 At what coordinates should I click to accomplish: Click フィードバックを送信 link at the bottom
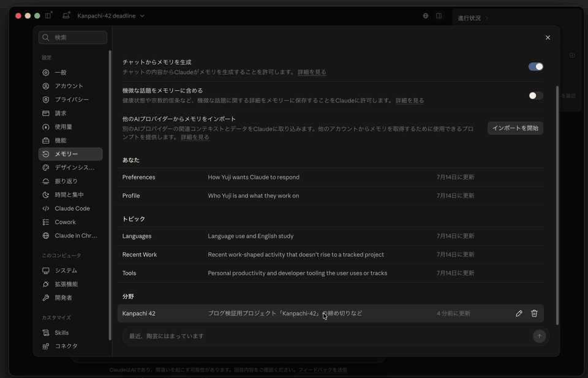click(x=323, y=370)
